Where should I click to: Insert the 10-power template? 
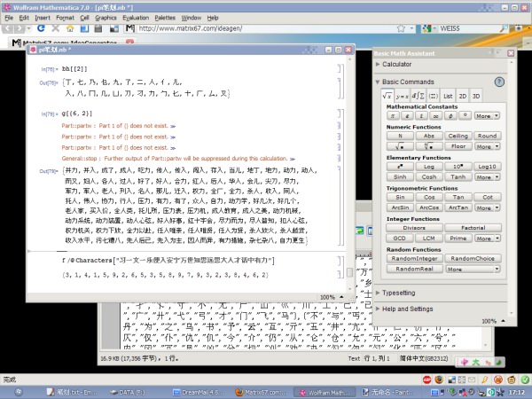coord(458,167)
